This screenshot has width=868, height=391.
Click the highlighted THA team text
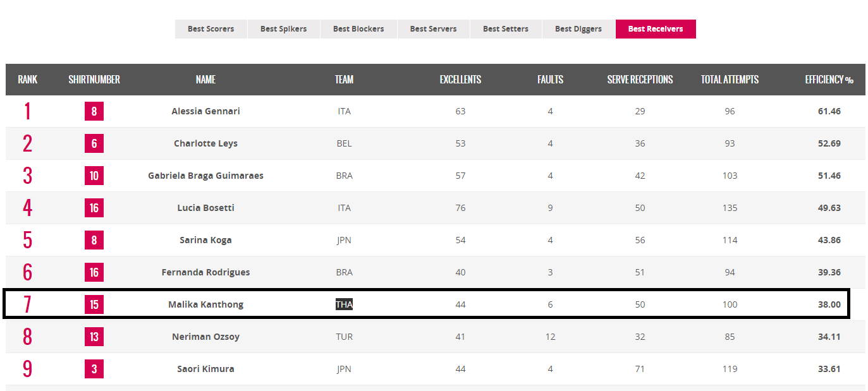point(344,304)
